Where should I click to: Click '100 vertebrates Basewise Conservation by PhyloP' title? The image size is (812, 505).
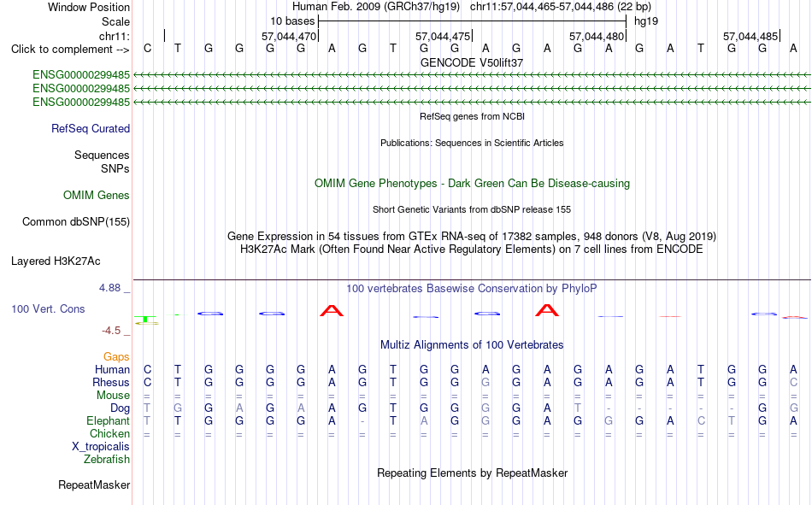[x=472, y=289]
